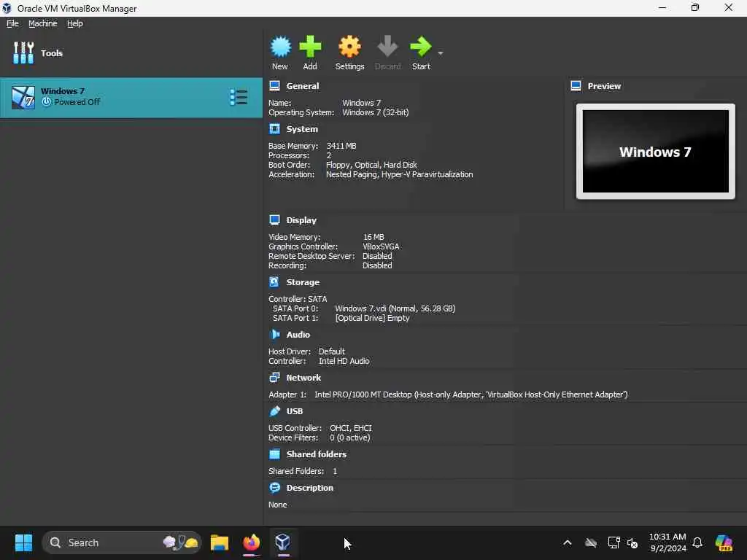Click the Preview section monitor icon
Image resolution: width=747 pixels, height=560 pixels.
click(576, 86)
